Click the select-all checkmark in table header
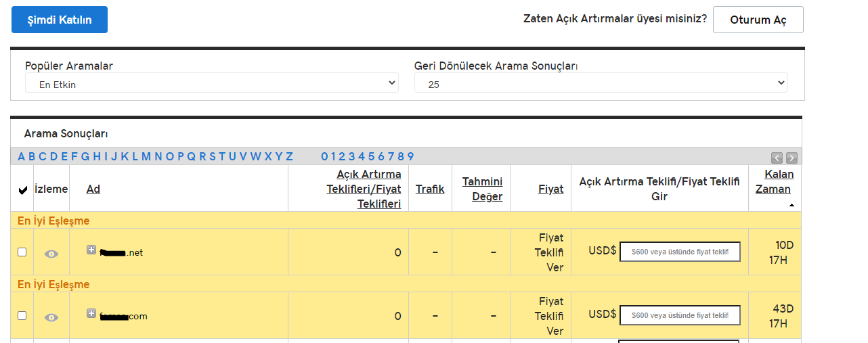 (23, 190)
